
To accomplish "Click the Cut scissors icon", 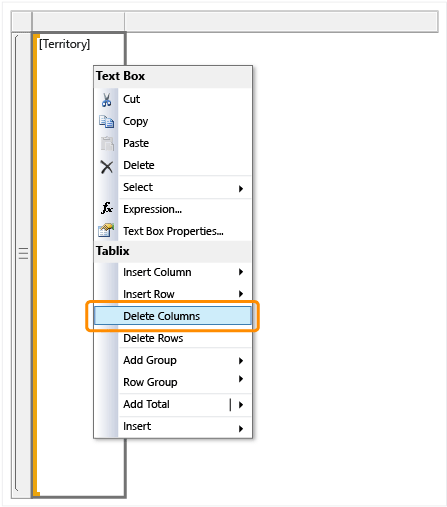I will (106, 99).
